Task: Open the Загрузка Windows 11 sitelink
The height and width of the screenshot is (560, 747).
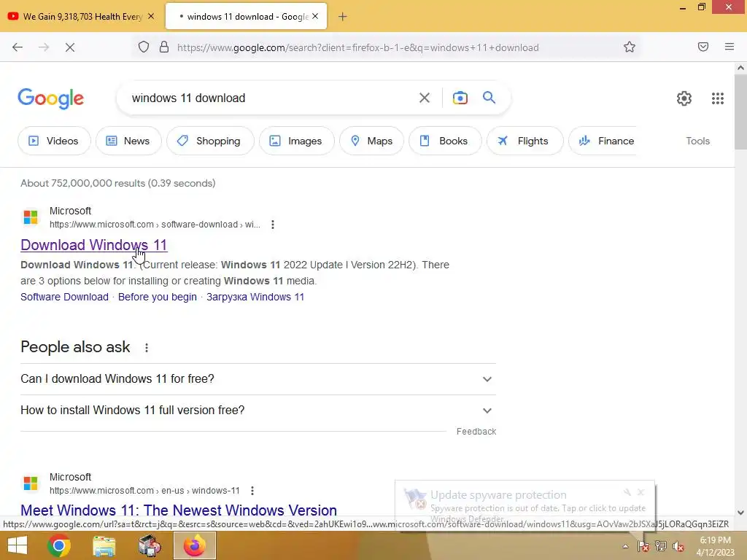Action: (255, 297)
